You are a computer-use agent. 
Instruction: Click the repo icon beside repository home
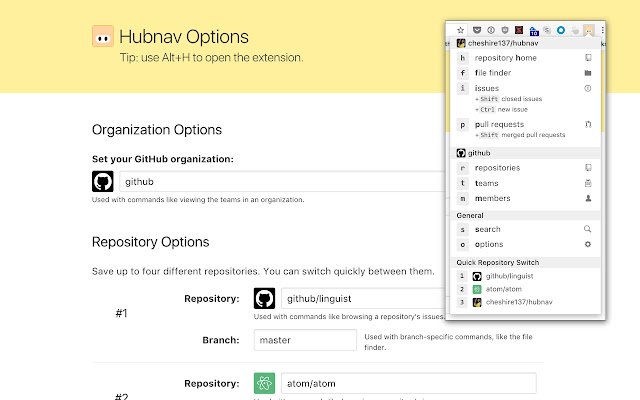point(588,58)
